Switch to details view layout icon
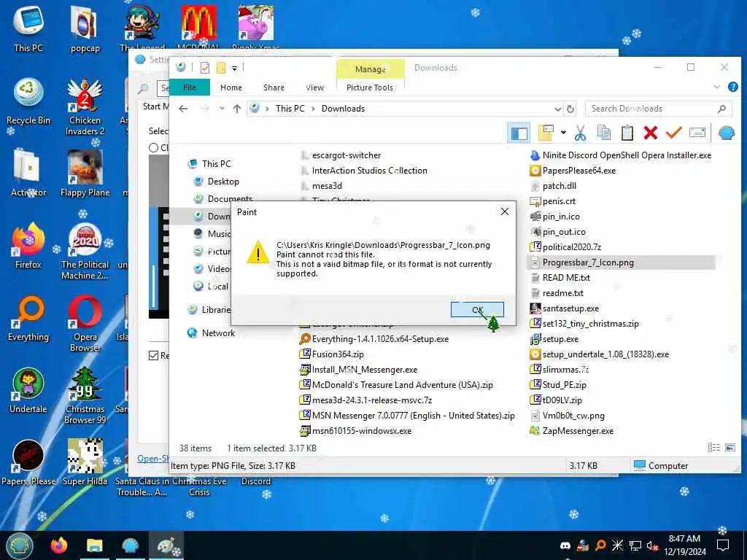 point(713,447)
